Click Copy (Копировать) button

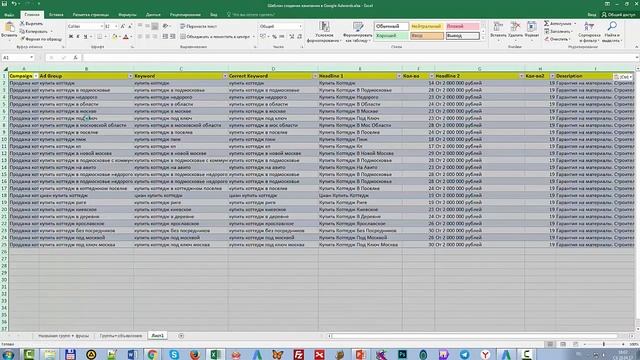(x=33, y=31)
